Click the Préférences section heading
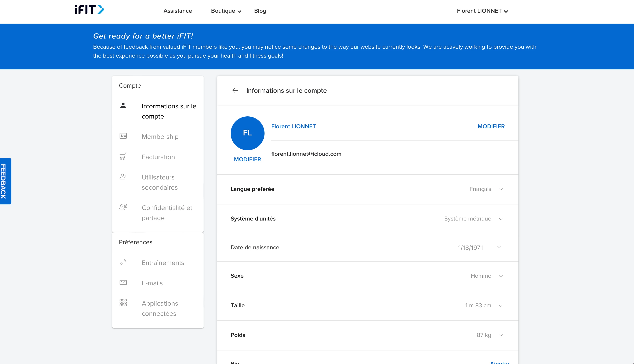 click(135, 242)
